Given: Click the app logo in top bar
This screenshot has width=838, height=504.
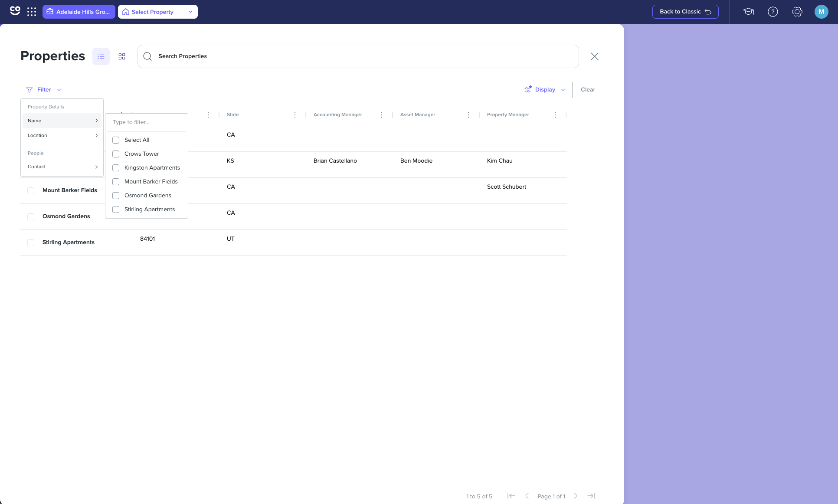Looking at the screenshot, I should click(x=15, y=11).
